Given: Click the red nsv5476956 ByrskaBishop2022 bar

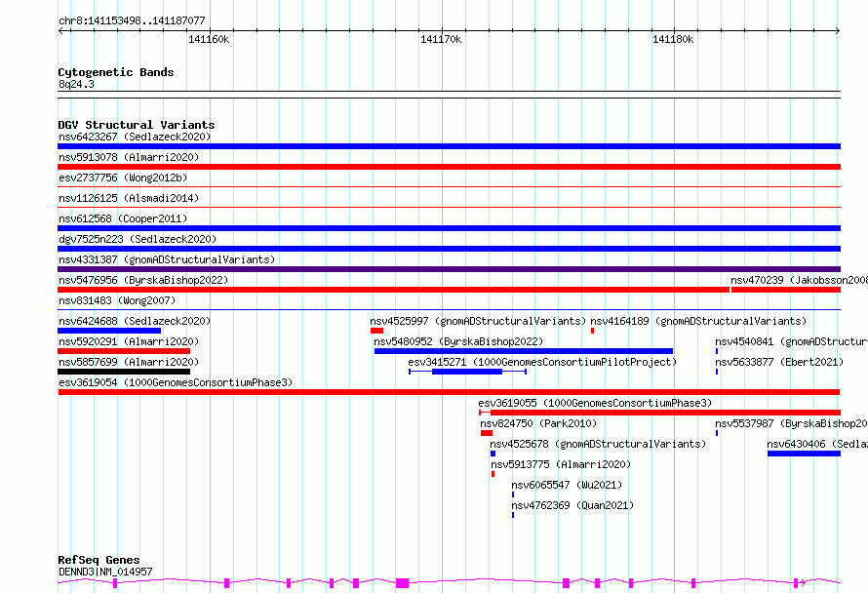Looking at the screenshot, I should (x=394, y=290).
